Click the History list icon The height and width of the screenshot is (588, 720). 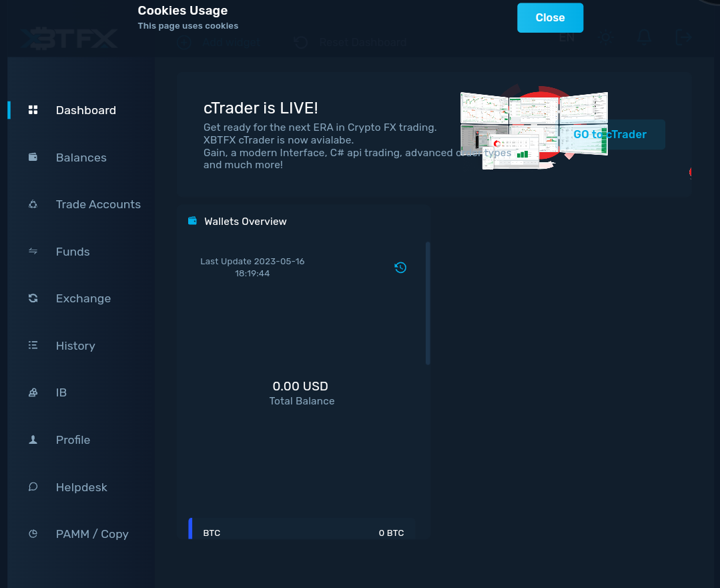pos(33,346)
